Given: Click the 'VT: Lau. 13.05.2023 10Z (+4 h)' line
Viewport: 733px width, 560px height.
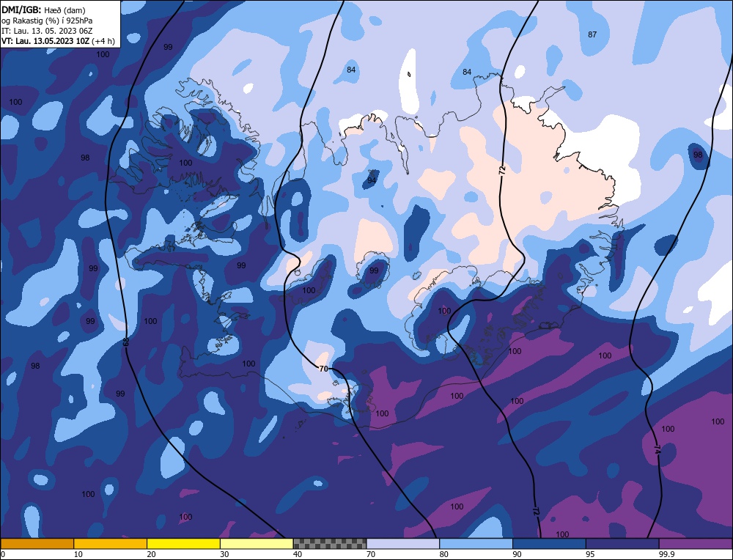Looking at the screenshot, I should 58,41.
